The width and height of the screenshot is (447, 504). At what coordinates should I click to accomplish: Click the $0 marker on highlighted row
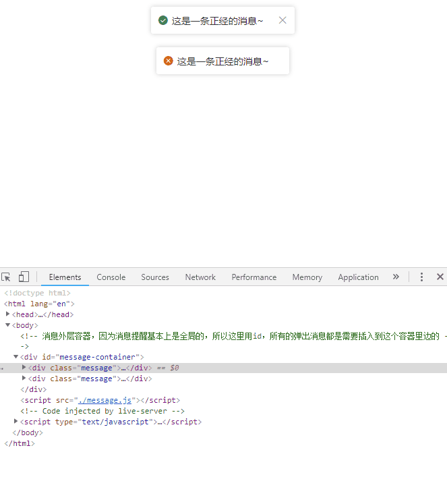tap(175, 368)
